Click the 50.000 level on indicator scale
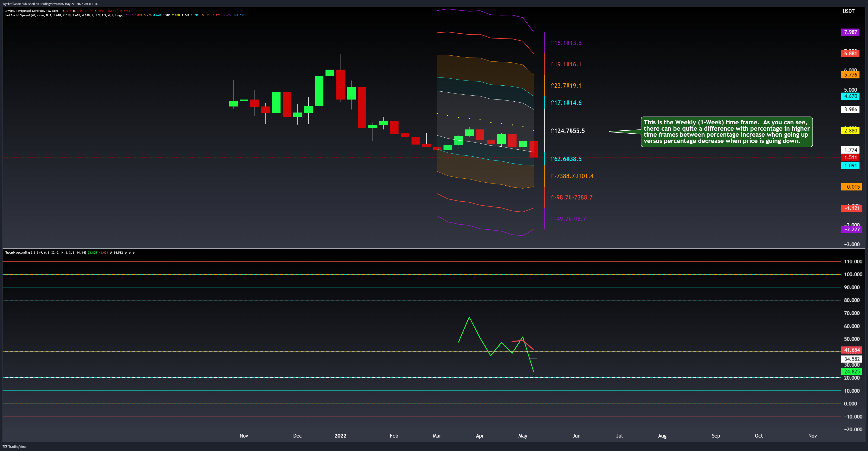 [852, 339]
